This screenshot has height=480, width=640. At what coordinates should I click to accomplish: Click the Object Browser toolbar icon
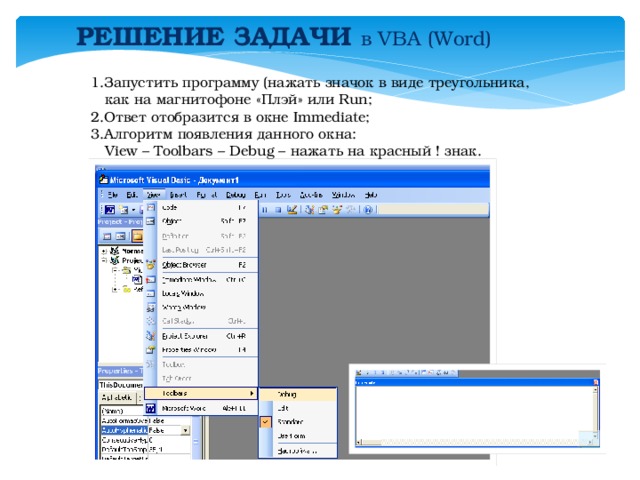pos(337,210)
